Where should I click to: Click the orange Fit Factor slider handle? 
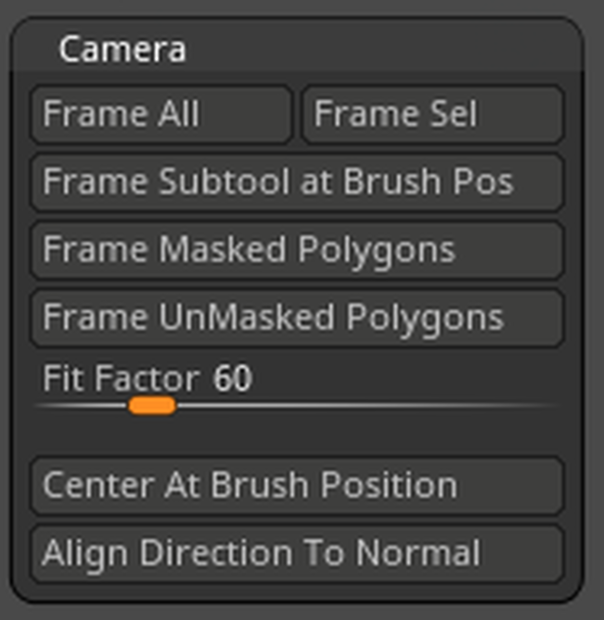tap(152, 406)
